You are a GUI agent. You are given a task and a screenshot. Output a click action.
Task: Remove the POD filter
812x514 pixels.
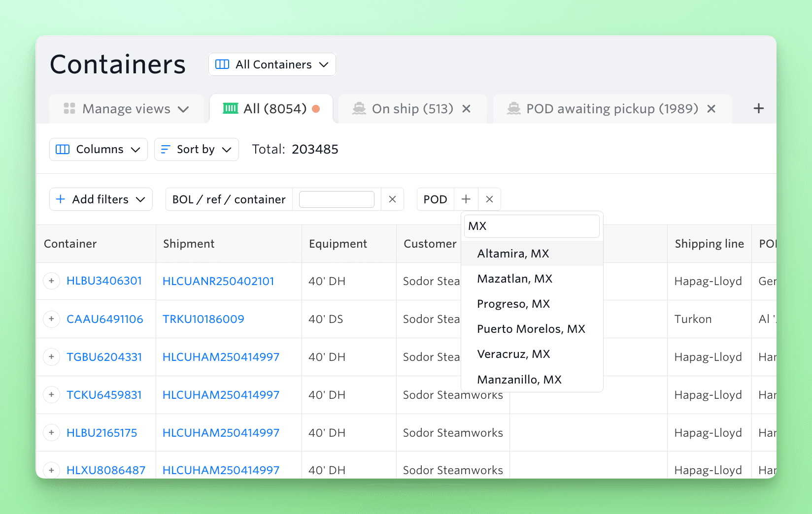point(489,199)
